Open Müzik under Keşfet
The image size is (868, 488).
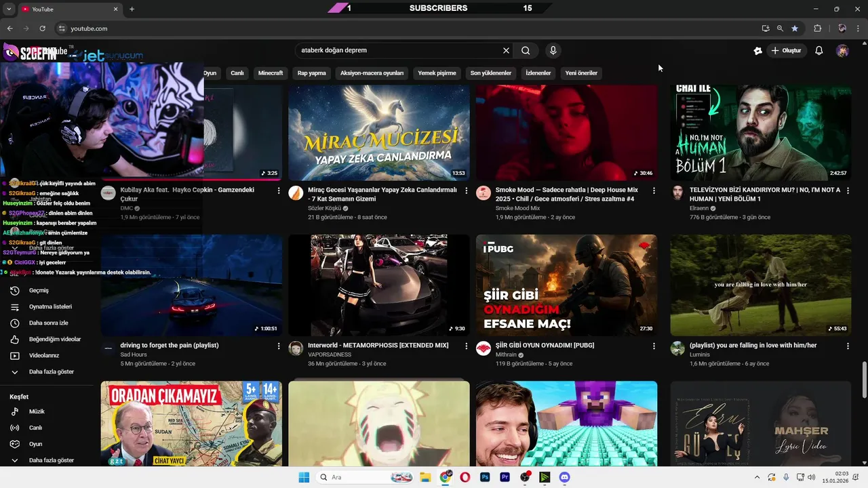(37, 411)
